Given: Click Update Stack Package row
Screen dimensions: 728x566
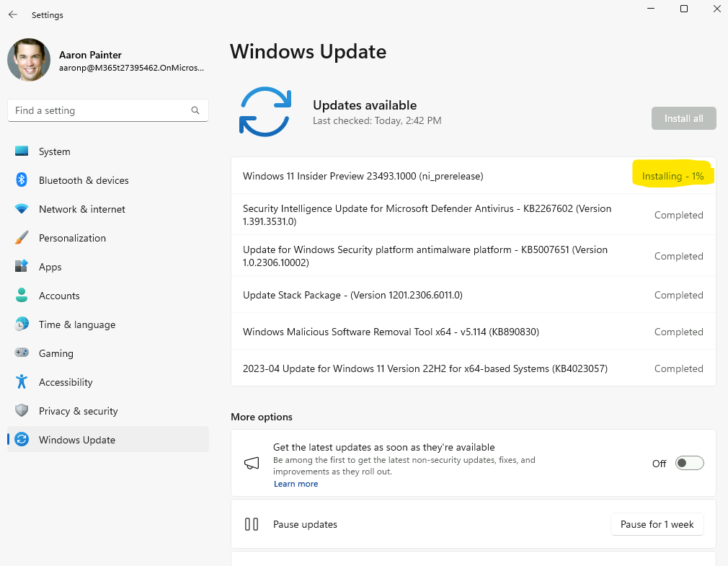Looking at the screenshot, I should 473,295.
